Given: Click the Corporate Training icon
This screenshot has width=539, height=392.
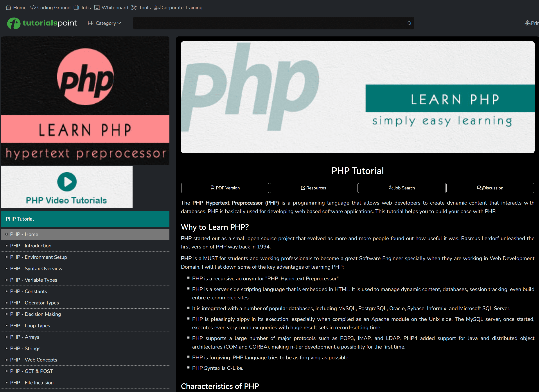Looking at the screenshot, I should (157, 7).
